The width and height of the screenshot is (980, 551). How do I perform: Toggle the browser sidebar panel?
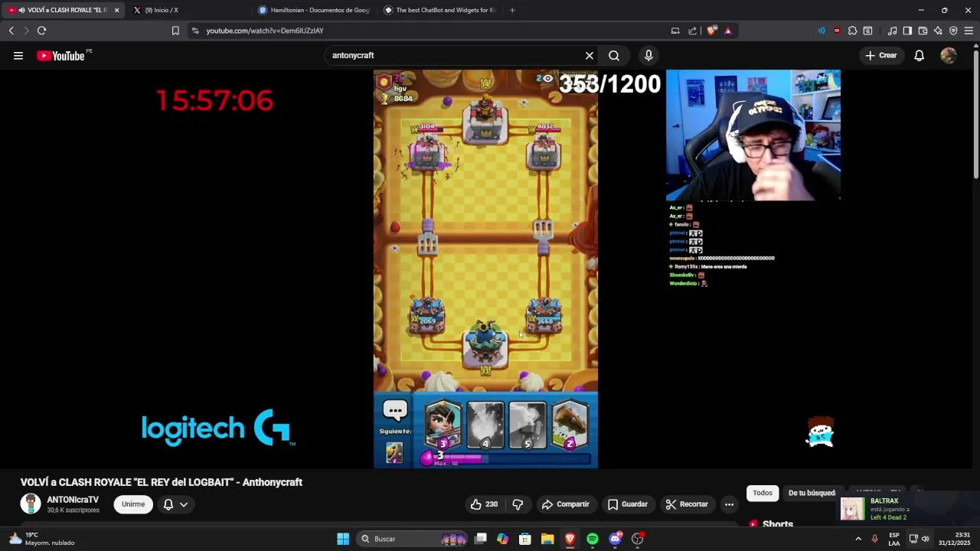[x=907, y=31]
